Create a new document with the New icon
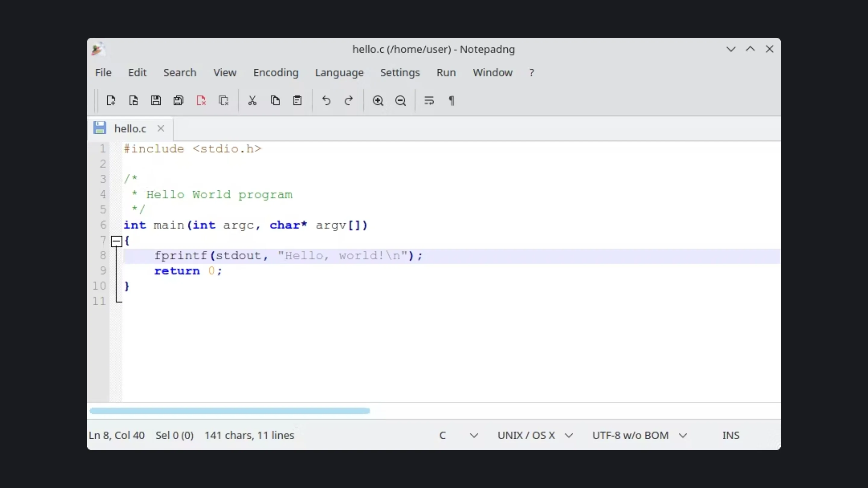This screenshot has width=868, height=488. (111, 100)
